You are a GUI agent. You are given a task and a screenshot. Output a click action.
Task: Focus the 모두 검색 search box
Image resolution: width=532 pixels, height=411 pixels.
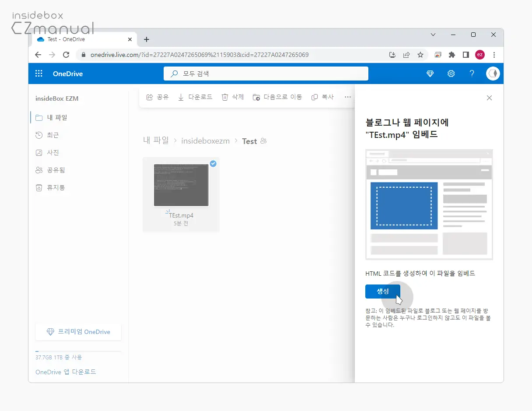coord(266,74)
